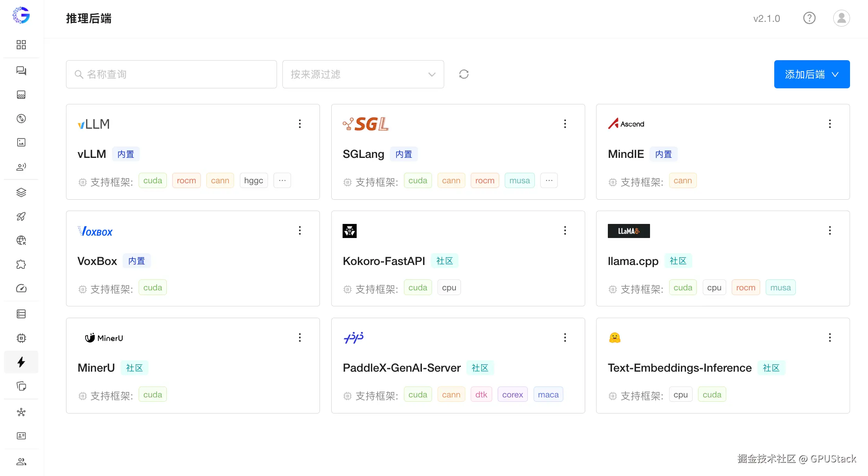The image size is (868, 476).
Task: Click the speedometer gauge sidebar icon
Action: tap(21, 288)
